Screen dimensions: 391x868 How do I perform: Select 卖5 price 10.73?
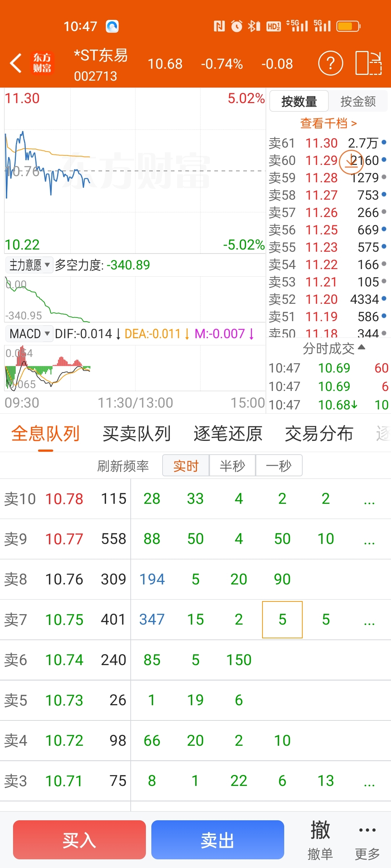coord(64,701)
